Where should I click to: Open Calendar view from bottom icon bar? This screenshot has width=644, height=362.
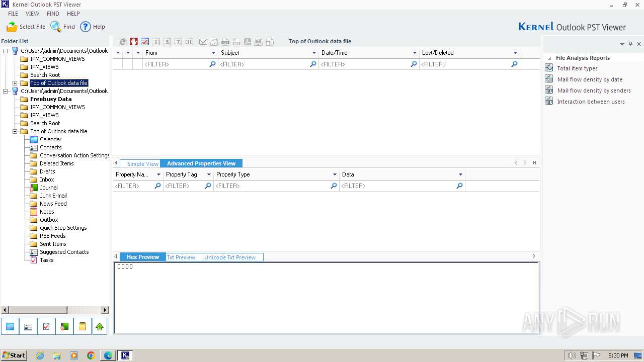pos(10,326)
